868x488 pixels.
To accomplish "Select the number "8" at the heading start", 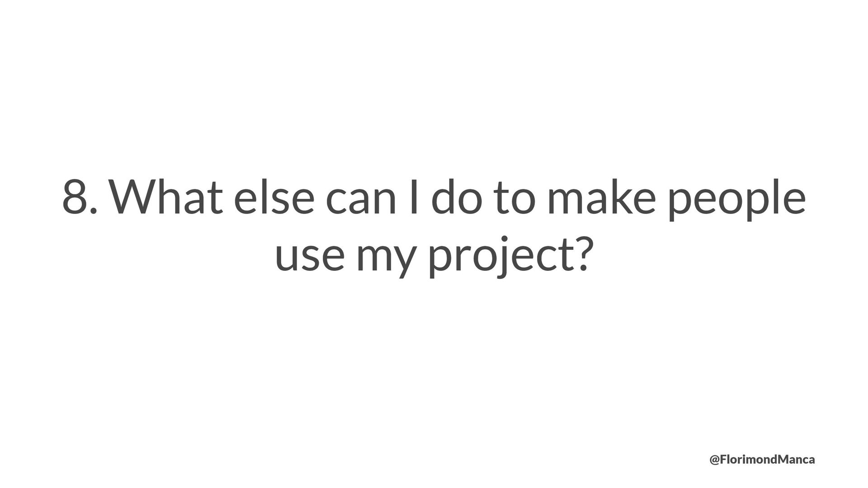I will pos(75,197).
